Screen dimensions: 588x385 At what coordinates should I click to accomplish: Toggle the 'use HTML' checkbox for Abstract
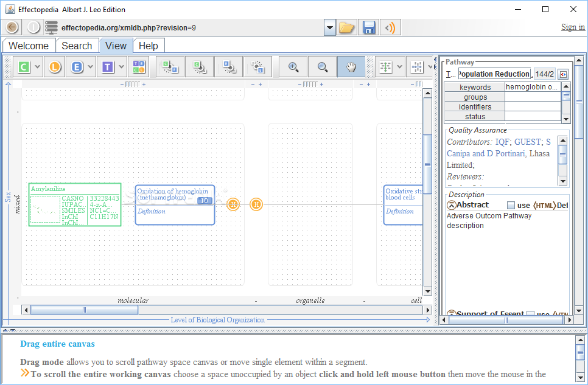pos(511,206)
